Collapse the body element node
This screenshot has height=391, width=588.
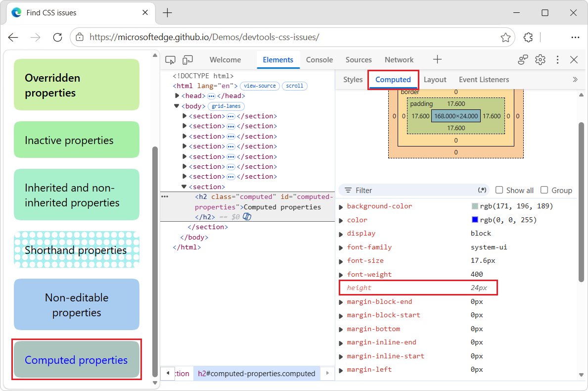[177, 106]
